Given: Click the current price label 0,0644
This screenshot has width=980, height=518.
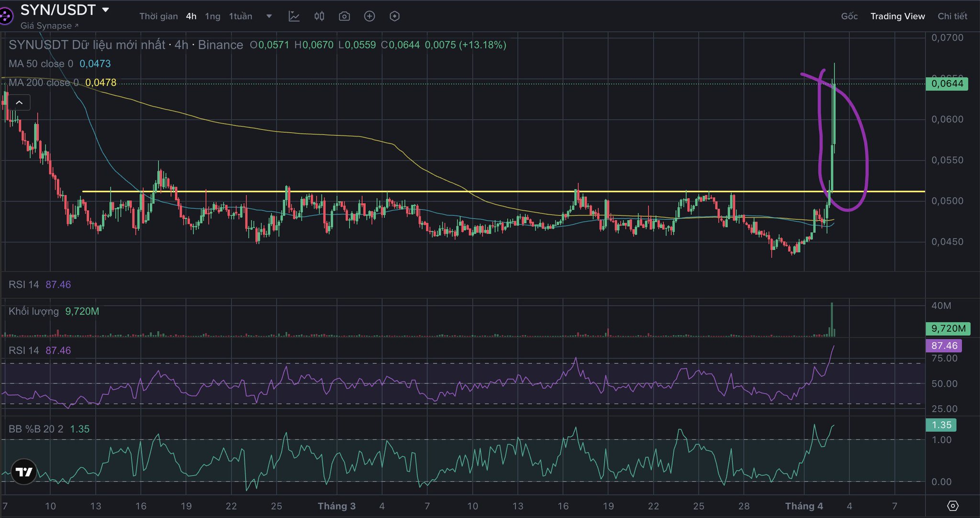Looking at the screenshot, I should [947, 84].
